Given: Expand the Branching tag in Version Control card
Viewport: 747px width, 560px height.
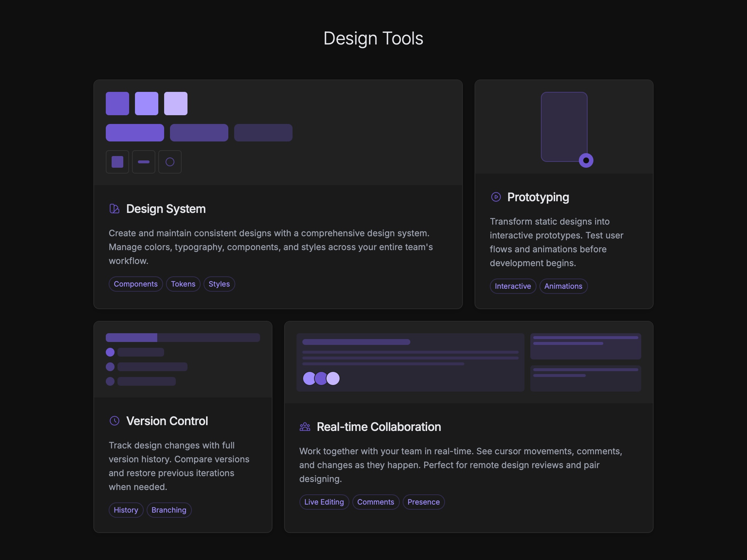Looking at the screenshot, I should click(169, 510).
